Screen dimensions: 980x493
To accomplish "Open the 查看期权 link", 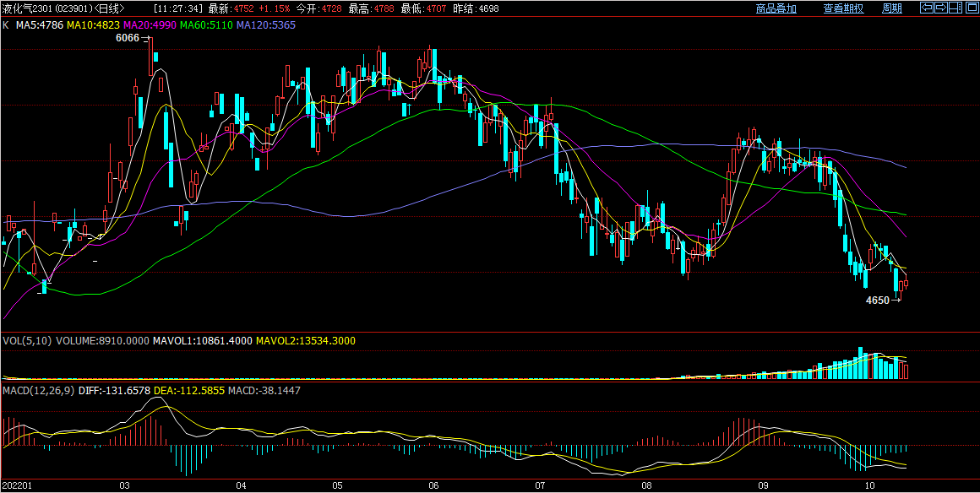I will pos(843,8).
